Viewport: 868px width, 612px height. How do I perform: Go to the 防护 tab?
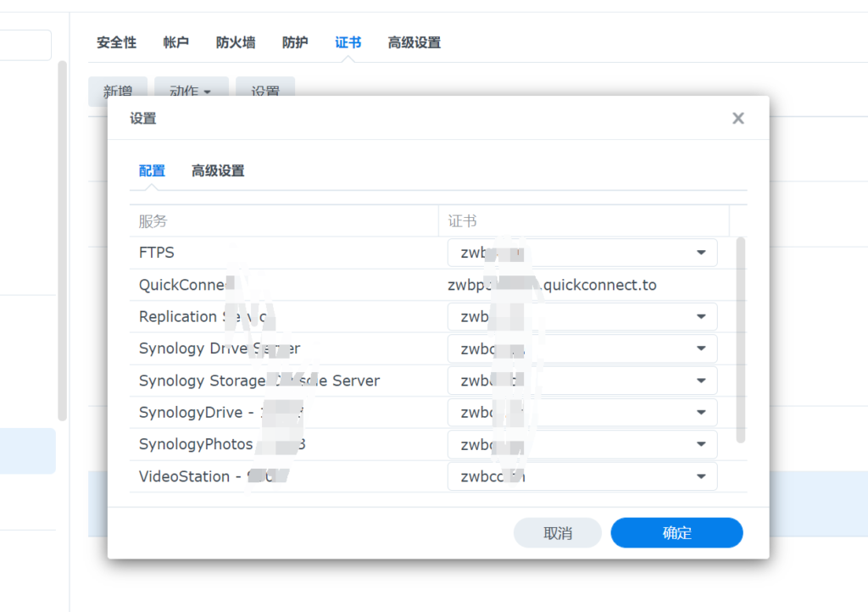coord(295,42)
